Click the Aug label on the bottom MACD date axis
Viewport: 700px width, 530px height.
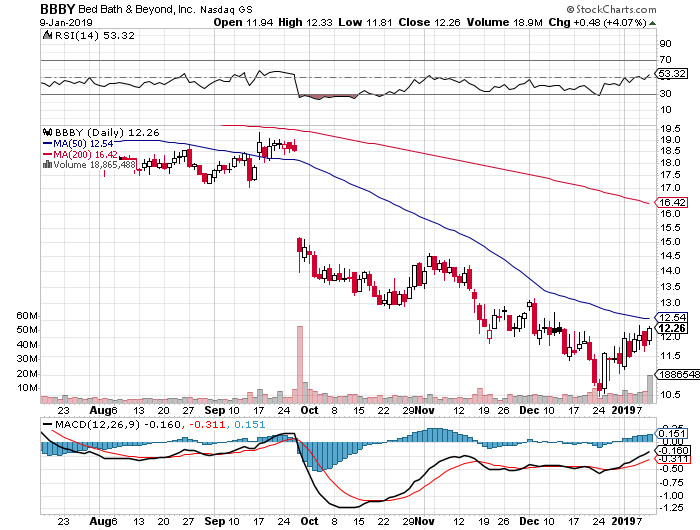[99, 521]
